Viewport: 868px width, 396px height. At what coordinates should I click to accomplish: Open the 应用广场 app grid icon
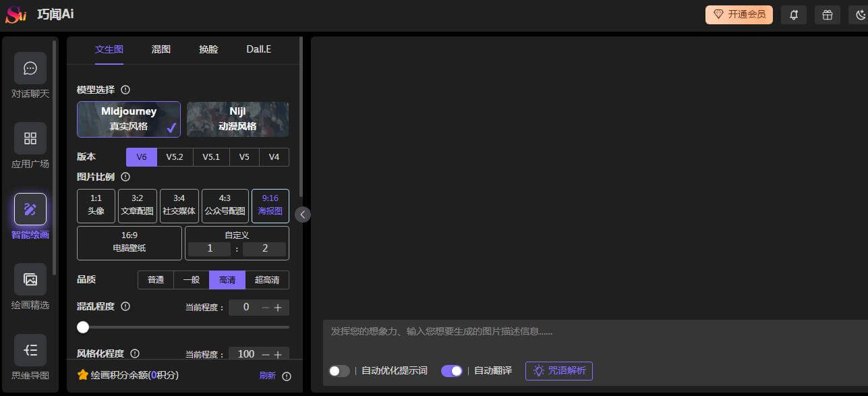click(x=30, y=139)
